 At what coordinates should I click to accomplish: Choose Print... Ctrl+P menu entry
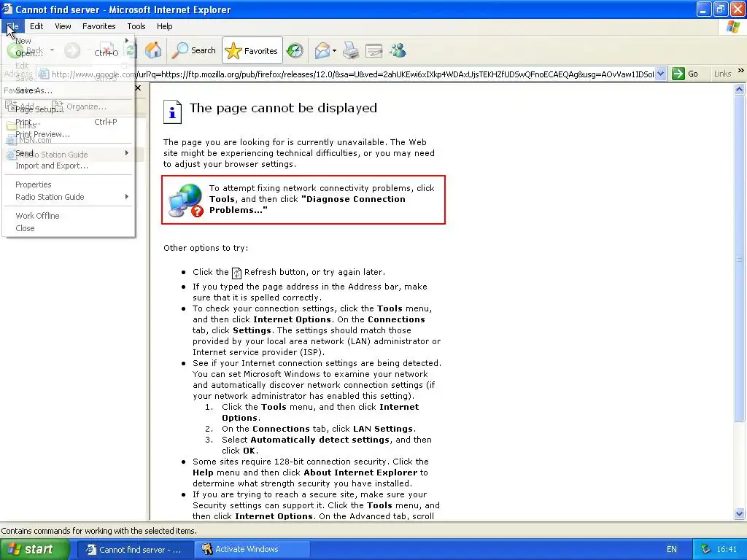pos(68,122)
